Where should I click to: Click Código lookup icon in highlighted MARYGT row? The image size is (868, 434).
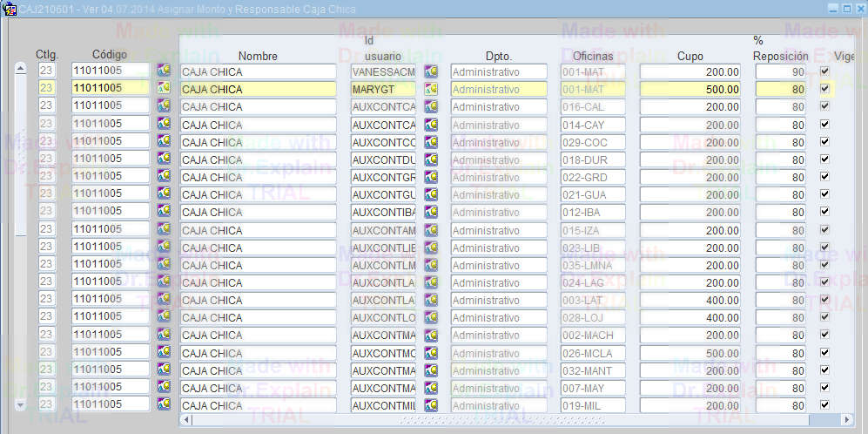pyautogui.click(x=164, y=87)
